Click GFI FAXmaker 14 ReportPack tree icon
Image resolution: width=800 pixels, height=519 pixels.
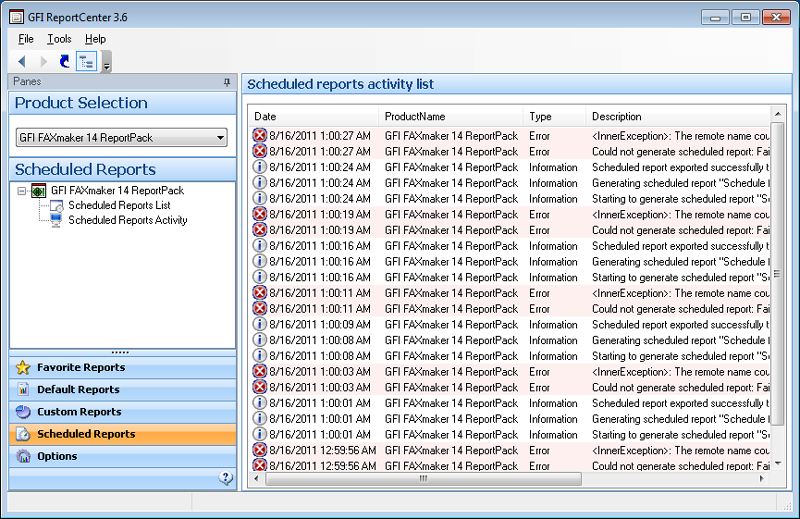(39, 191)
